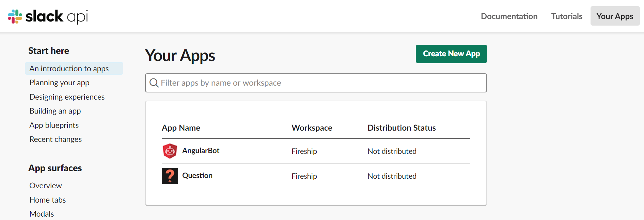The height and width of the screenshot is (220, 644).
Task: Open Recent changes link
Action: tap(56, 139)
